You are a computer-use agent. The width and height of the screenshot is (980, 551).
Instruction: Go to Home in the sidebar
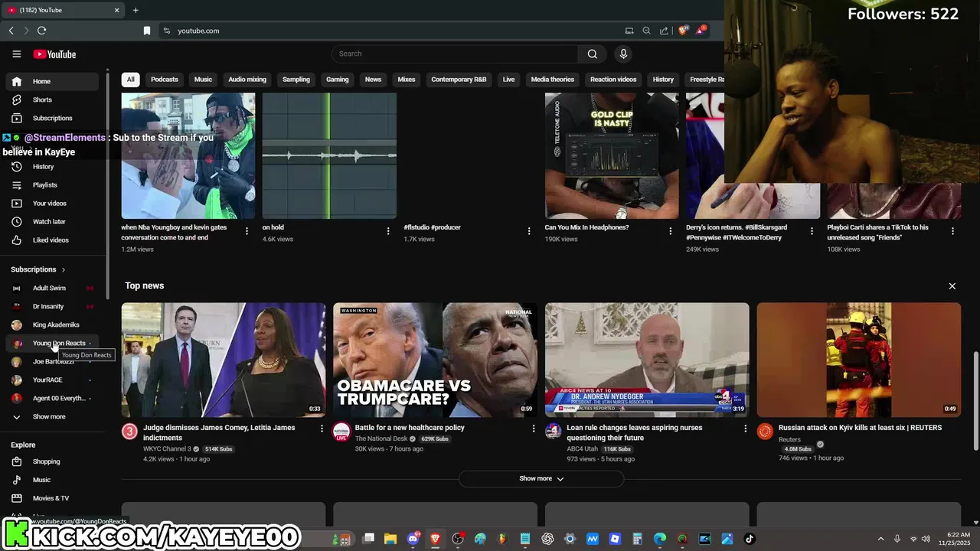pos(52,81)
